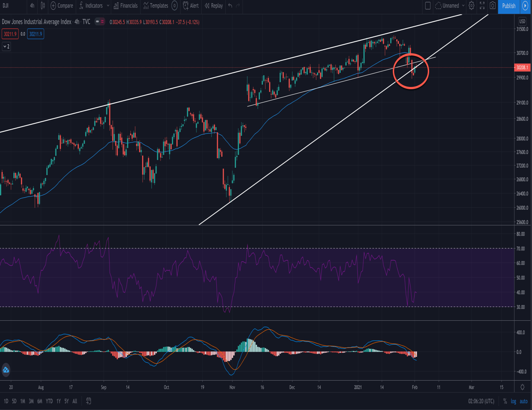This screenshot has width=532, height=410.
Task: Select the 3M date range
Action: [31, 401]
